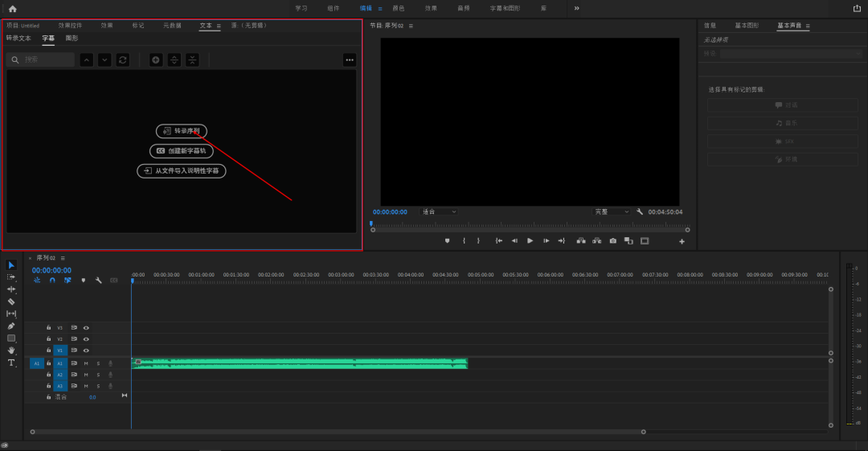The height and width of the screenshot is (451, 868).
Task: Open program monitor settings wrench
Action: coord(640,211)
